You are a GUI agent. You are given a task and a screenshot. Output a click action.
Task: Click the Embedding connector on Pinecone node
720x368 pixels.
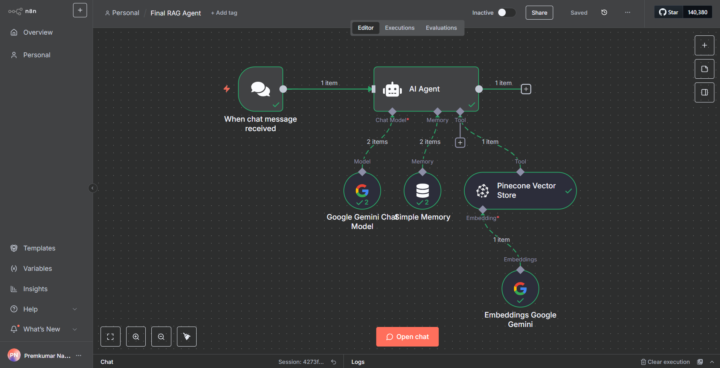[482, 209]
